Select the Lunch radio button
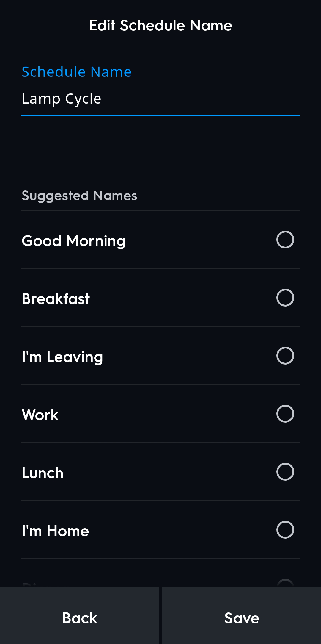321x644 pixels. [x=285, y=472]
